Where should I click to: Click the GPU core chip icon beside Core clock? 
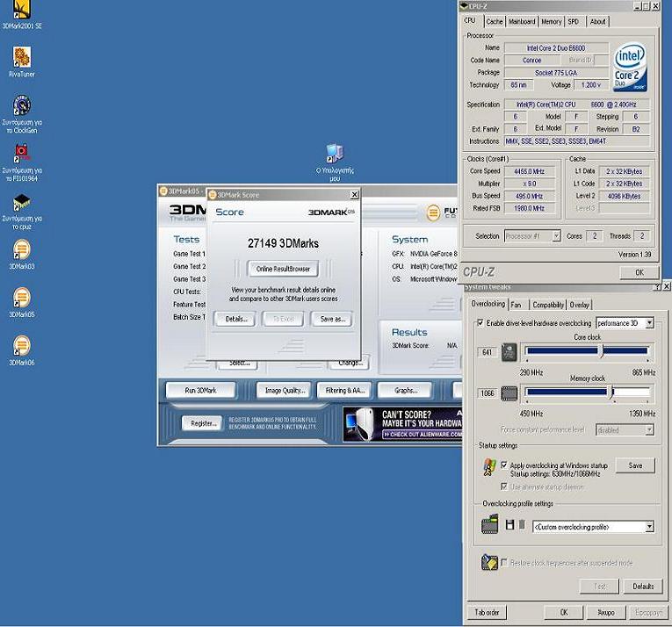point(509,352)
